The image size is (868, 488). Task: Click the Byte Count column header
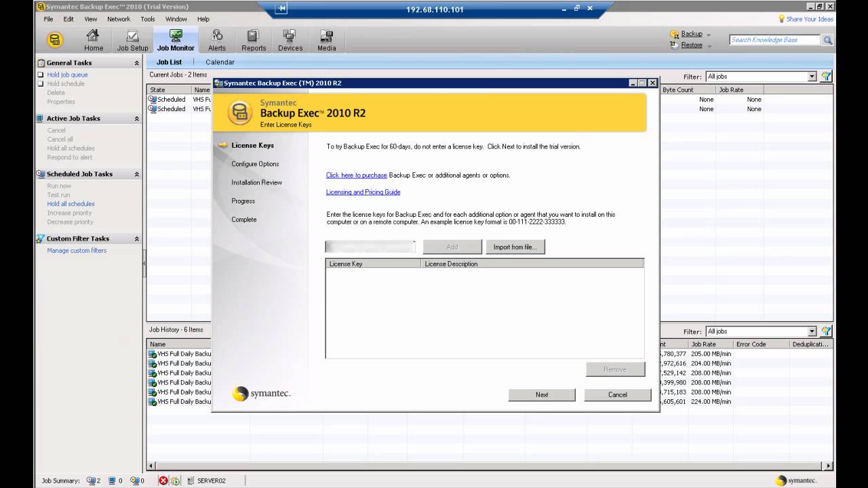688,89
